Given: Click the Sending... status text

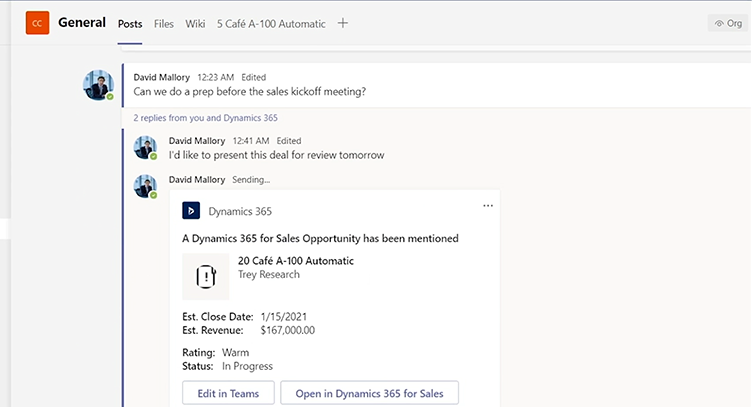Looking at the screenshot, I should 251,180.
